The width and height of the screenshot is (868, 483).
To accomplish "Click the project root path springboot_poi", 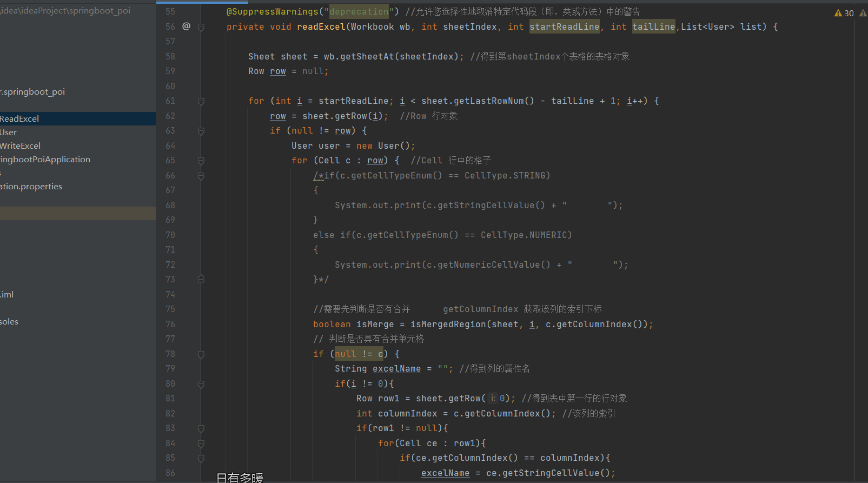I will click(x=65, y=10).
